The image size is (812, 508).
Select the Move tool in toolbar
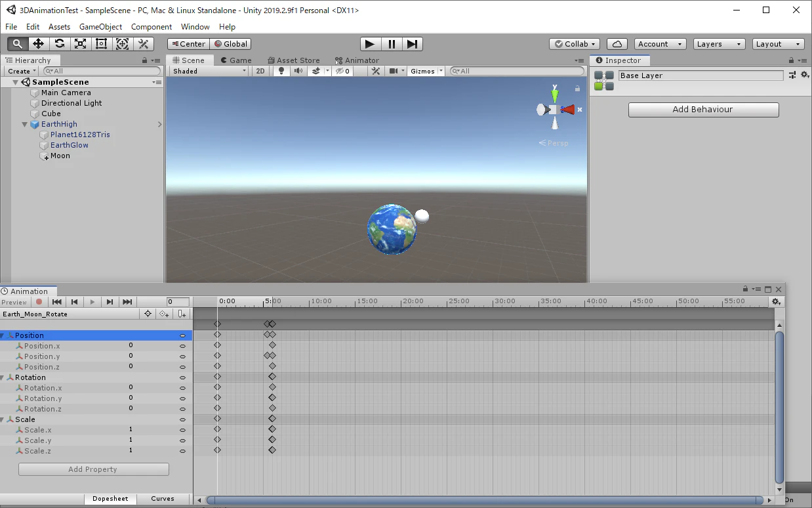pyautogui.click(x=38, y=44)
